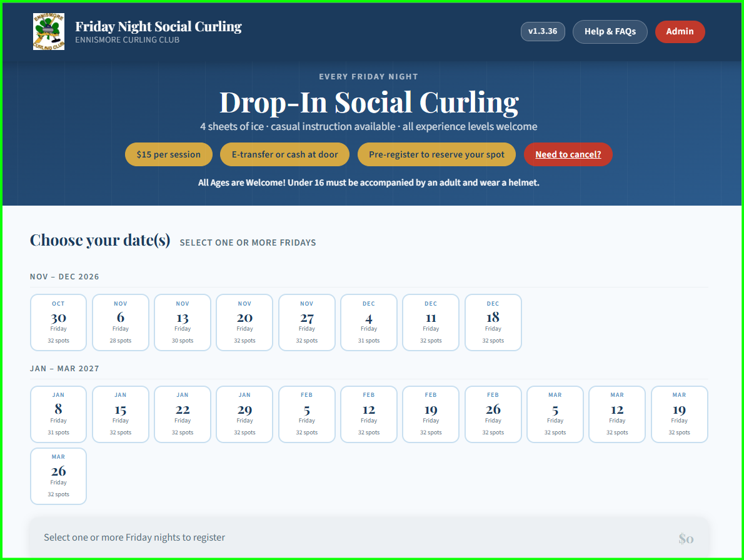Select the Nov 13 date with 30 spots
The width and height of the screenshot is (744, 560).
coord(183,322)
